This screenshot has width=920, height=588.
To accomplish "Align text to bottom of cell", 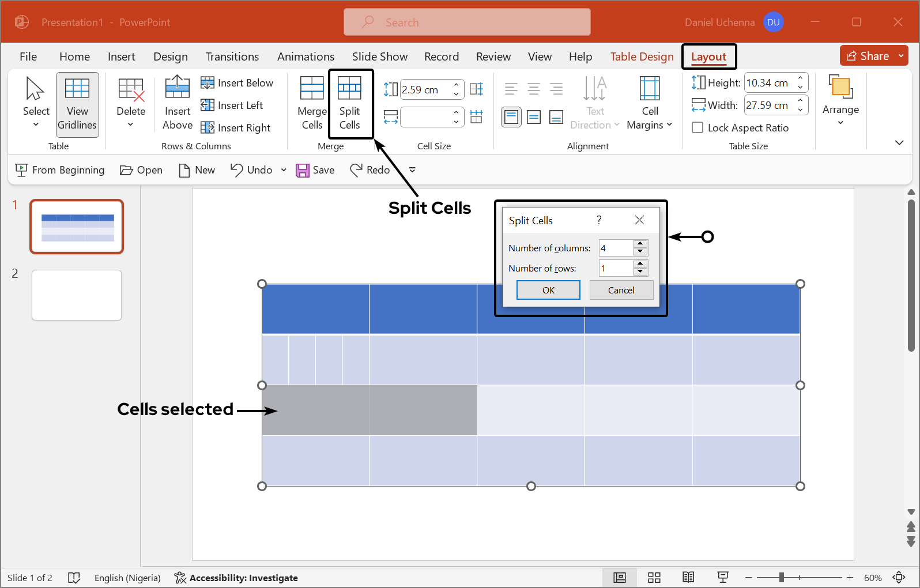I will coord(556,117).
